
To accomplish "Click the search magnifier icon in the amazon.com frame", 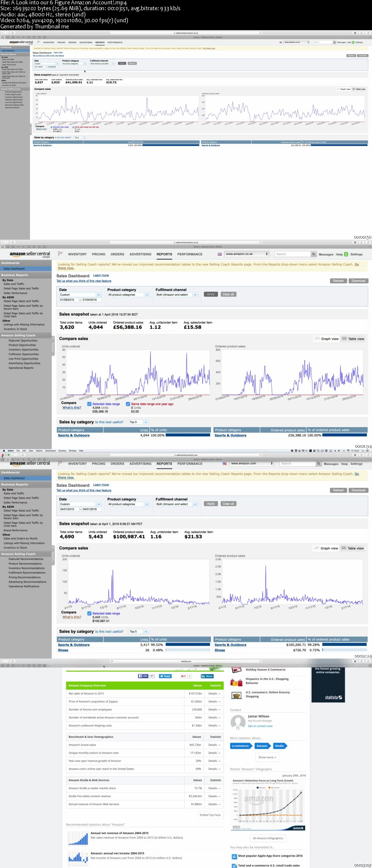I will [319, 464].
